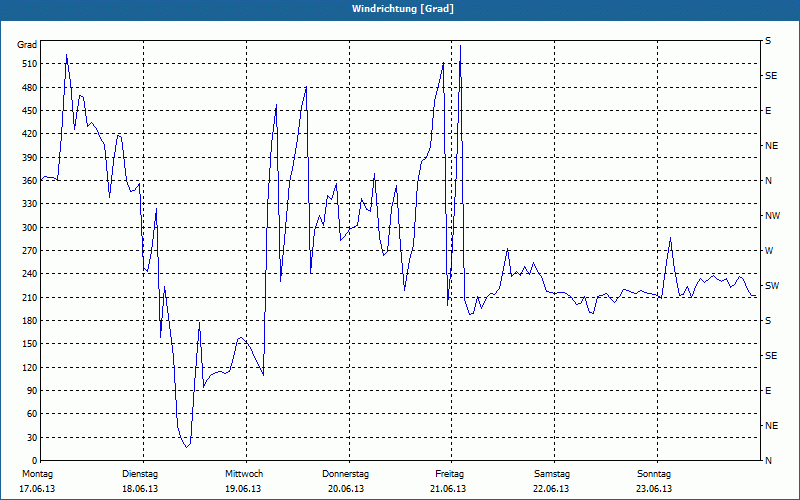Click the 60 value on left axis
Screen dimensions: 800x500
click(32, 414)
